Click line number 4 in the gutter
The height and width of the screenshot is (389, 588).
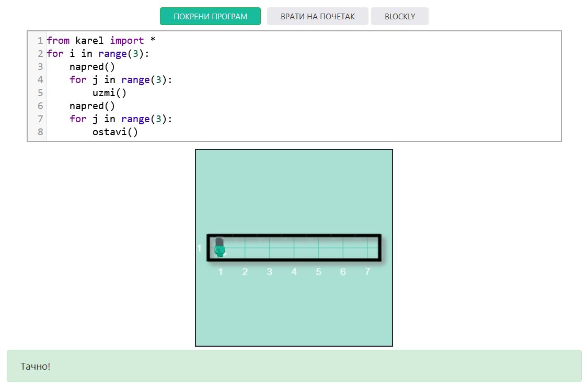click(40, 80)
